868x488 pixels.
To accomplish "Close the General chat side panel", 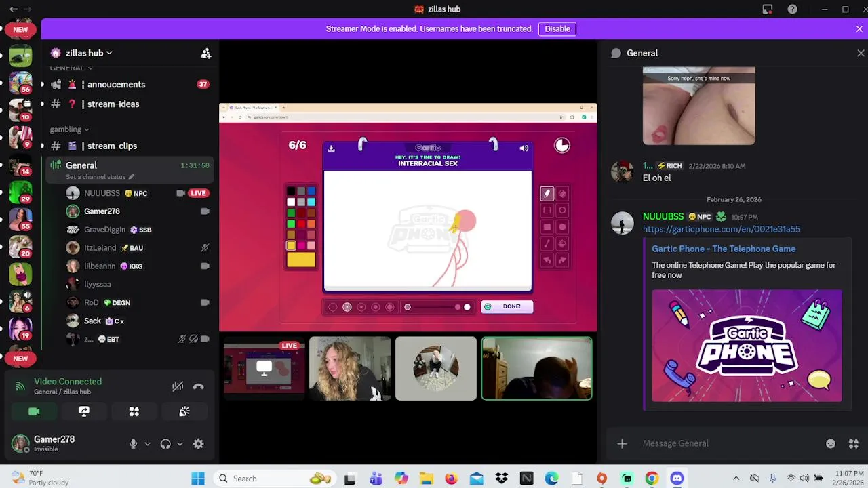I will pos(861,53).
